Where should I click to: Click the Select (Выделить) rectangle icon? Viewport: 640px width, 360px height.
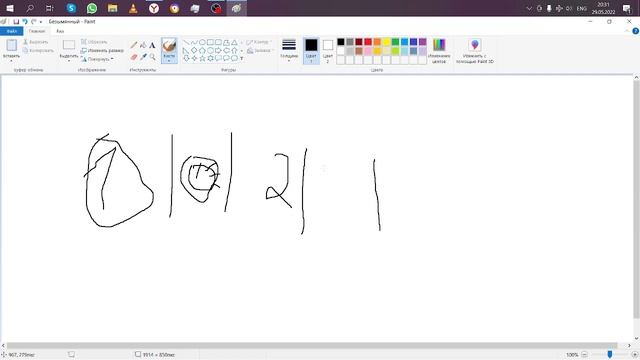pyautogui.click(x=69, y=45)
